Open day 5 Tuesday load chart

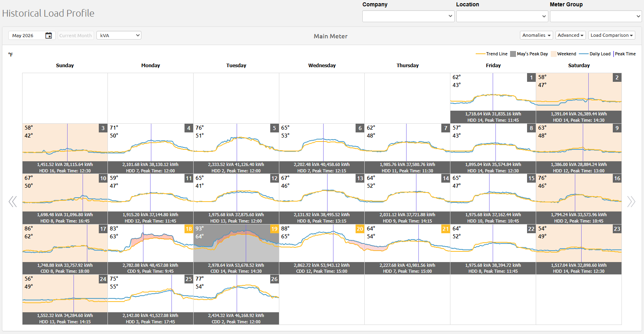pyautogui.click(x=236, y=143)
